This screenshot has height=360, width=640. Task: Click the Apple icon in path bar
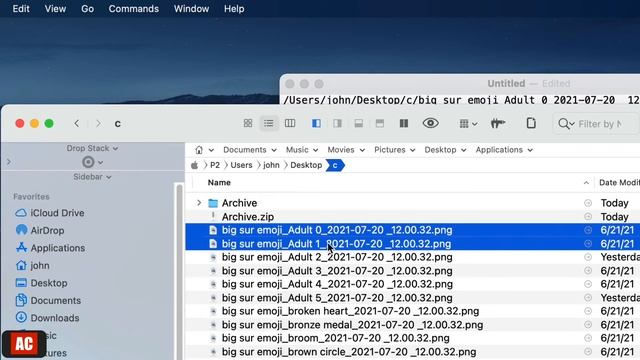click(x=195, y=165)
